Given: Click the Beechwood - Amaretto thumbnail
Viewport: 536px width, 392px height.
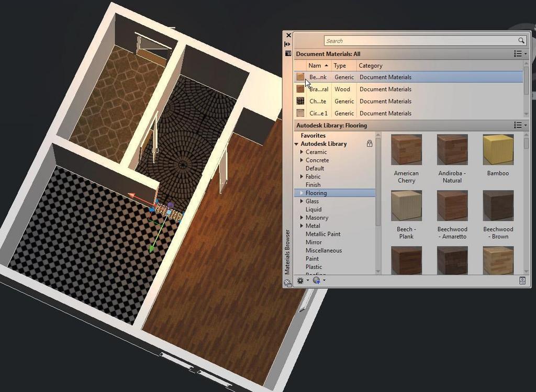Looking at the screenshot, I should [x=452, y=205].
